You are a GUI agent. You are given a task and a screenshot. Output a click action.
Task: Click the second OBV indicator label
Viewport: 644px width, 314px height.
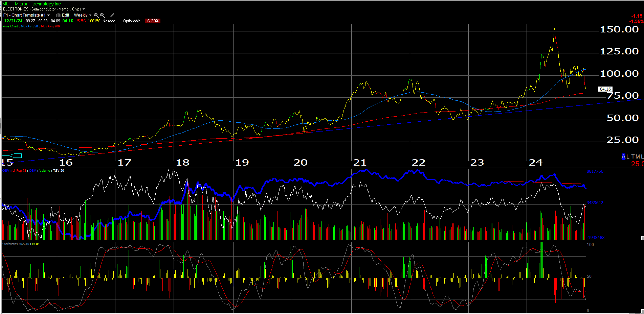coord(32,171)
